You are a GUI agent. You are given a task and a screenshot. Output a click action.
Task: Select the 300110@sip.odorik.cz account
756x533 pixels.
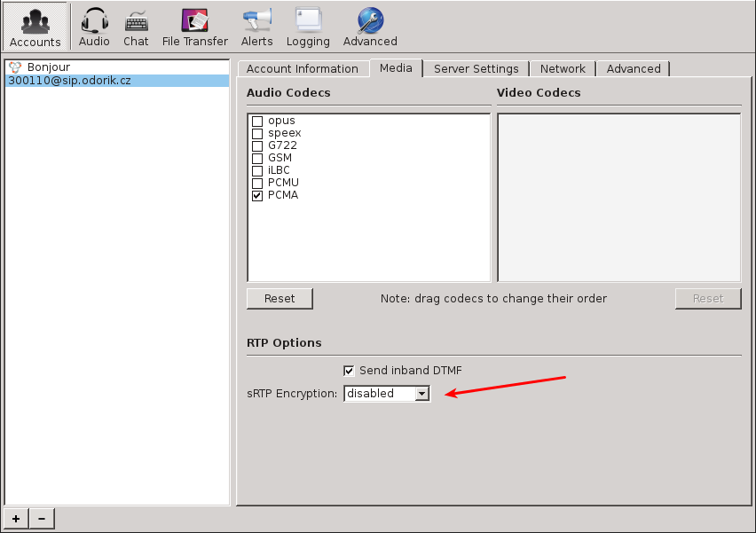pos(117,81)
